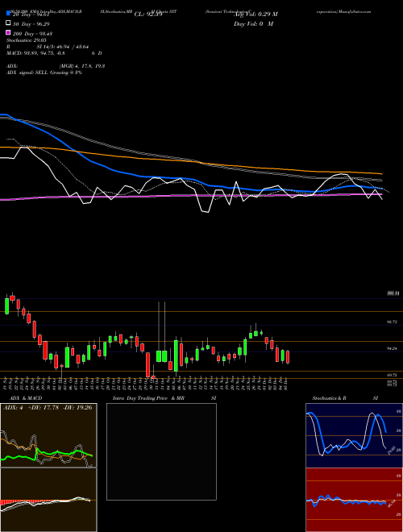Click the blue 20 Day legend swatch

pyautogui.click(x=8, y=14)
